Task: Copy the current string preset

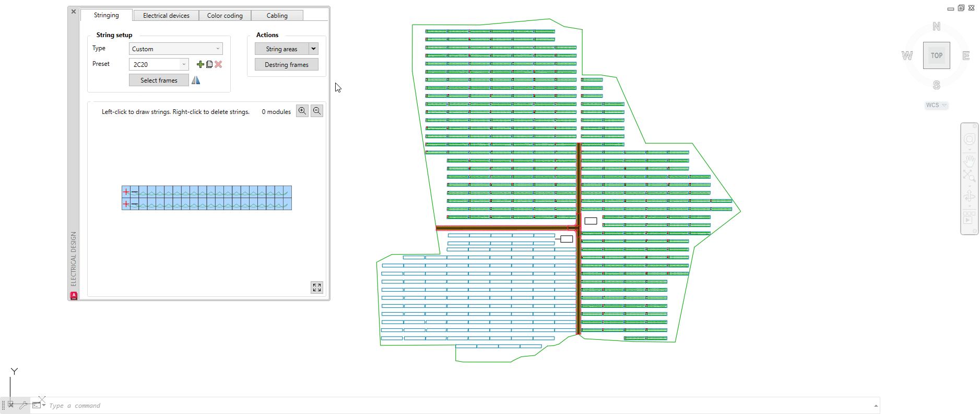Action: coord(209,64)
